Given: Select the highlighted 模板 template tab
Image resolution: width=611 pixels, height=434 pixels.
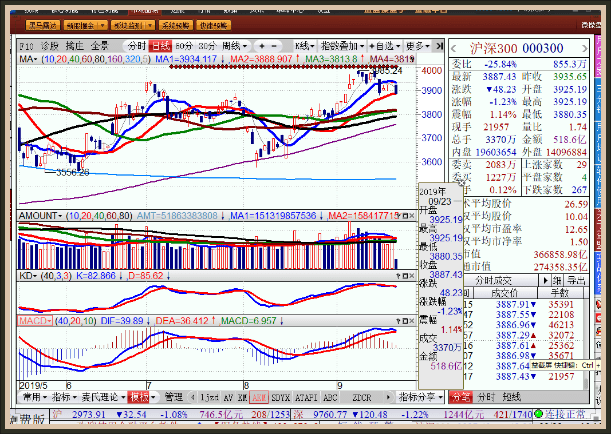Looking at the screenshot, I should click(139, 397).
